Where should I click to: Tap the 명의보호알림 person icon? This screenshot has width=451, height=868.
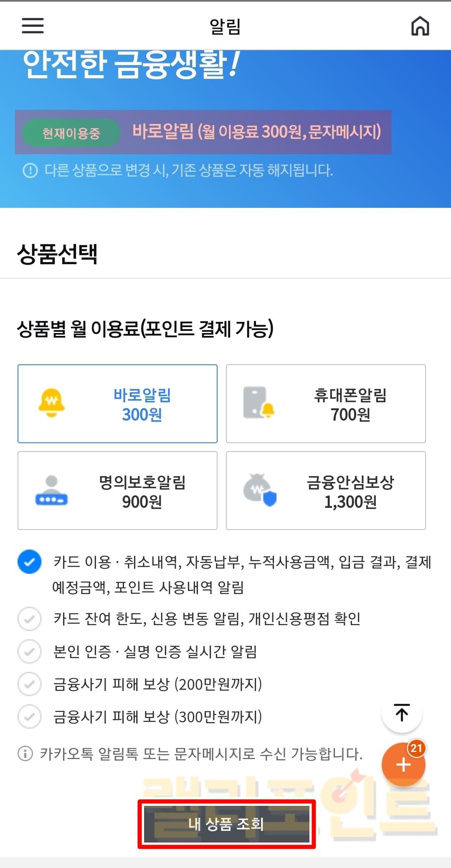pyautogui.click(x=51, y=490)
